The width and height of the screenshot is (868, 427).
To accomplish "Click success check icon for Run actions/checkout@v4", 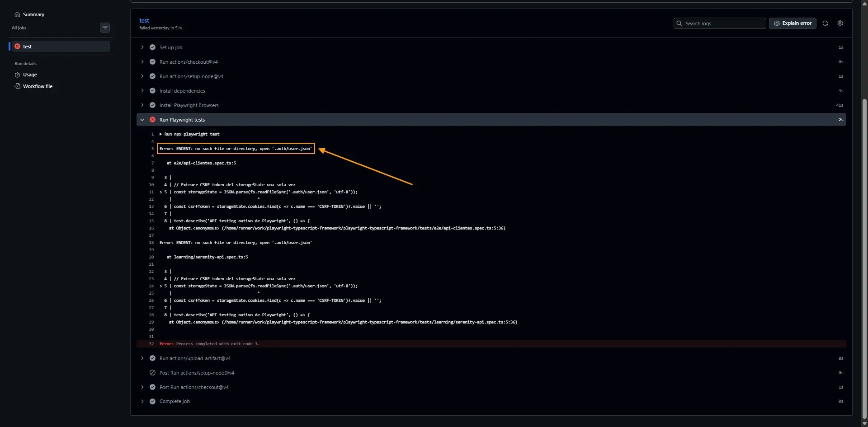I will click(x=152, y=62).
